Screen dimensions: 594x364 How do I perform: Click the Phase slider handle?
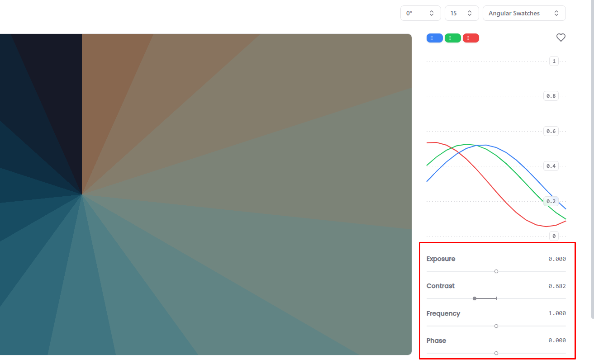pos(496,353)
